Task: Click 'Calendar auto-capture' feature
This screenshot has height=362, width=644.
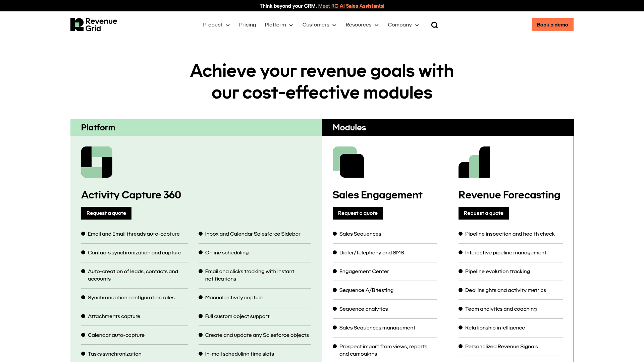Action: 116,335
